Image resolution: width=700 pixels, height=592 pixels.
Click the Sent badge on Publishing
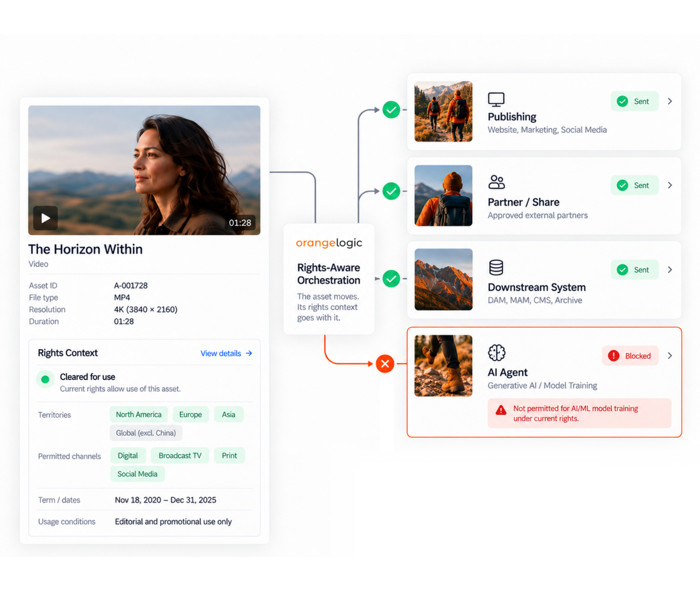[634, 101]
